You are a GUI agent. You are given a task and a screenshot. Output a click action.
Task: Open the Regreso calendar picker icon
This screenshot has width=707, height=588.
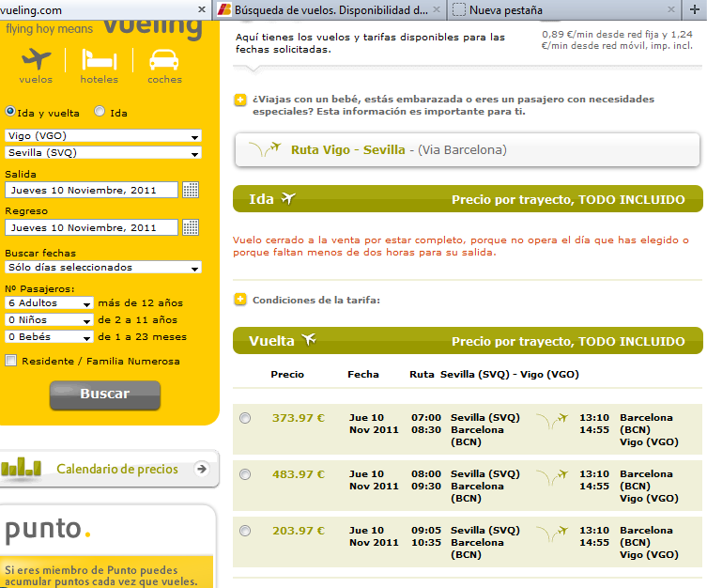tap(191, 227)
